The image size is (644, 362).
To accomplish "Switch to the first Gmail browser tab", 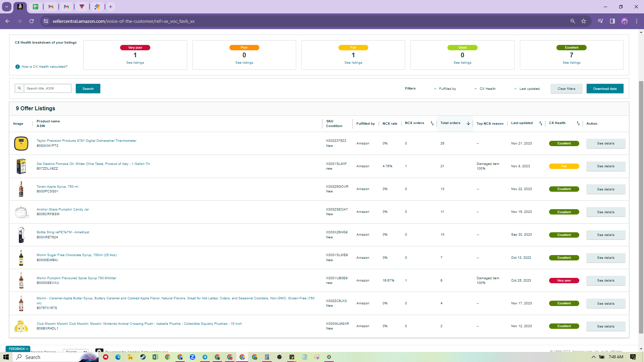I will (x=51, y=7).
